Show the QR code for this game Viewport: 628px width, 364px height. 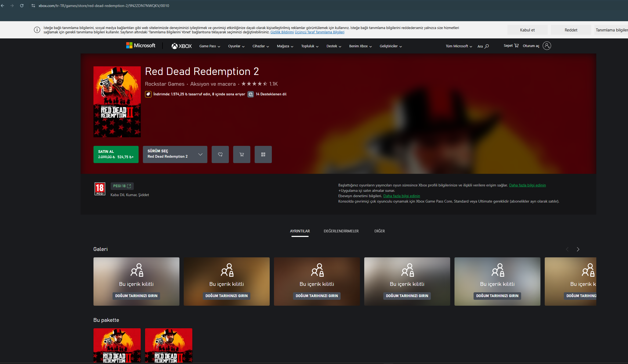(x=263, y=154)
